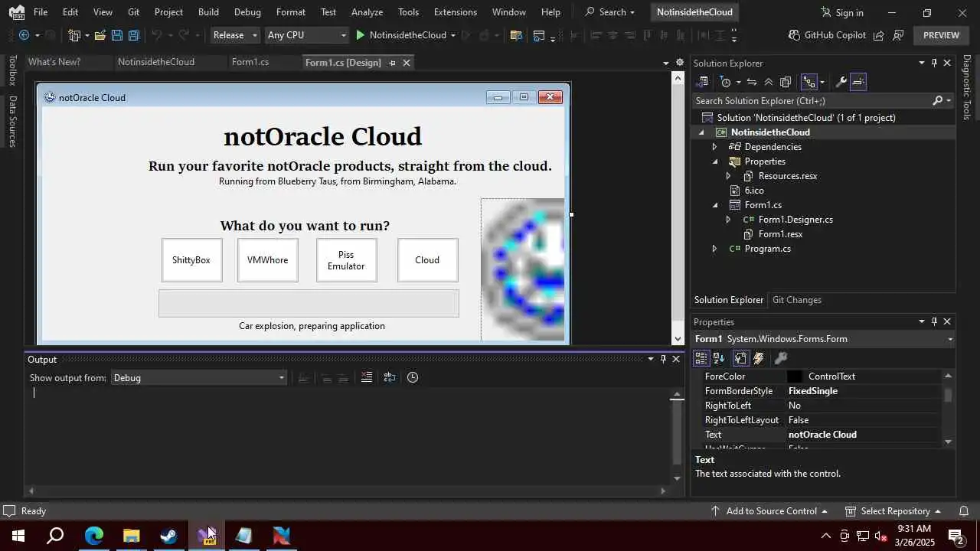Click the Share icon next to GitHub Copilot

click(x=879, y=35)
